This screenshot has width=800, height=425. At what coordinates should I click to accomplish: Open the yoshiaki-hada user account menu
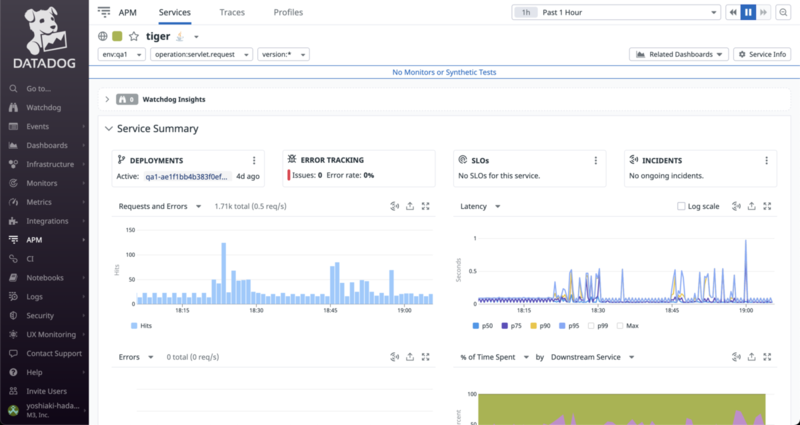click(44, 410)
